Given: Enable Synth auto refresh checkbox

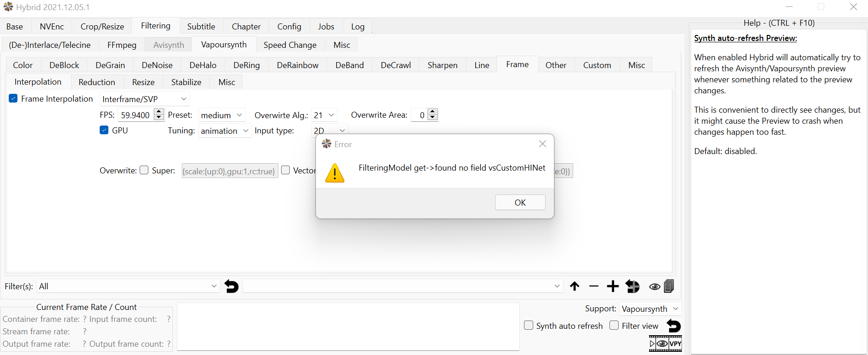Looking at the screenshot, I should pos(529,326).
